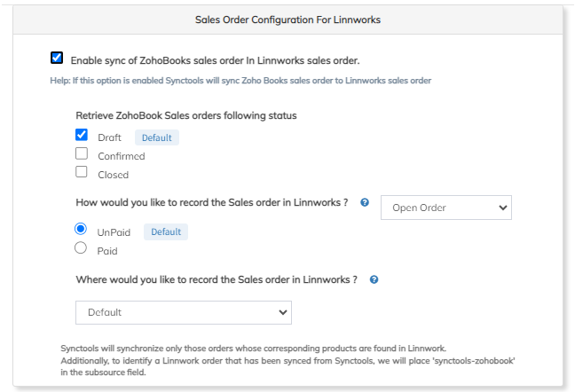Open help icon beside 'Where would you like' question
The width and height of the screenshot is (575, 392).
374,279
